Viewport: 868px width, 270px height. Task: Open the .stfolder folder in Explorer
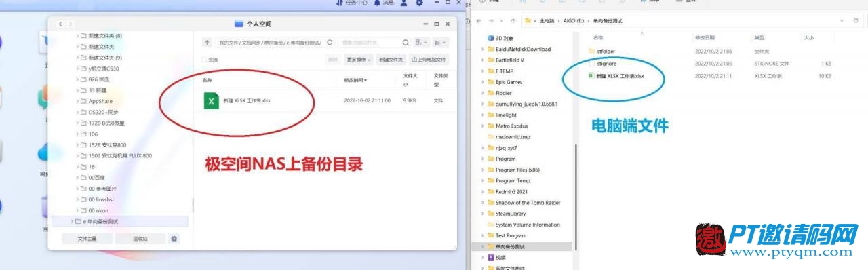point(605,51)
